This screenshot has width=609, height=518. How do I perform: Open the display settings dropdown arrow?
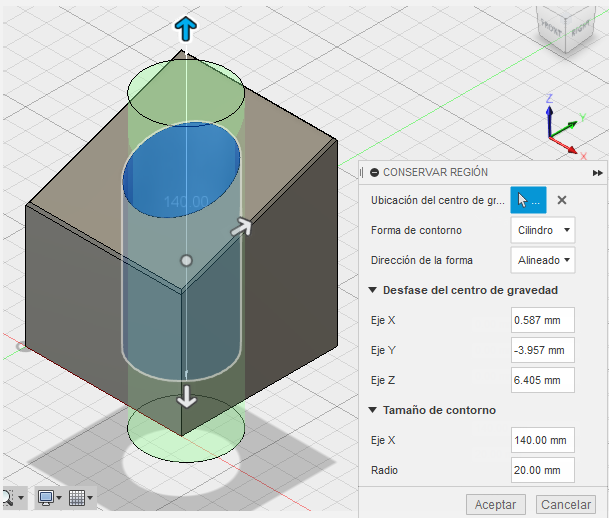tap(59, 498)
